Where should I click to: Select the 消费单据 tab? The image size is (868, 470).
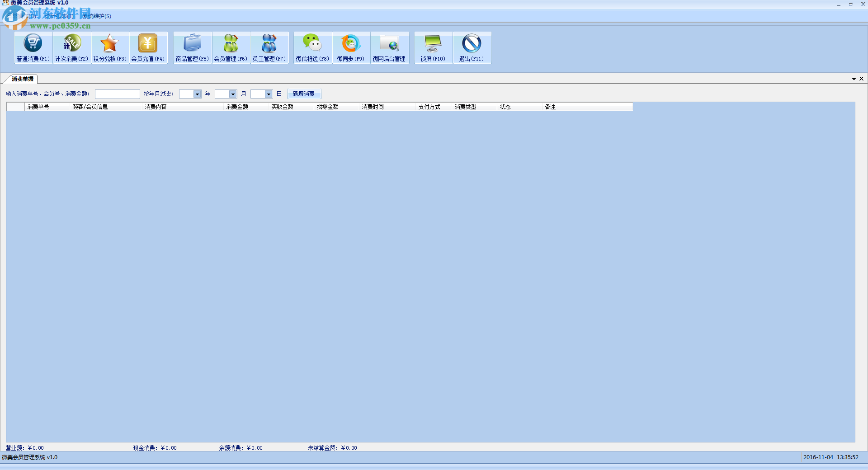23,79
